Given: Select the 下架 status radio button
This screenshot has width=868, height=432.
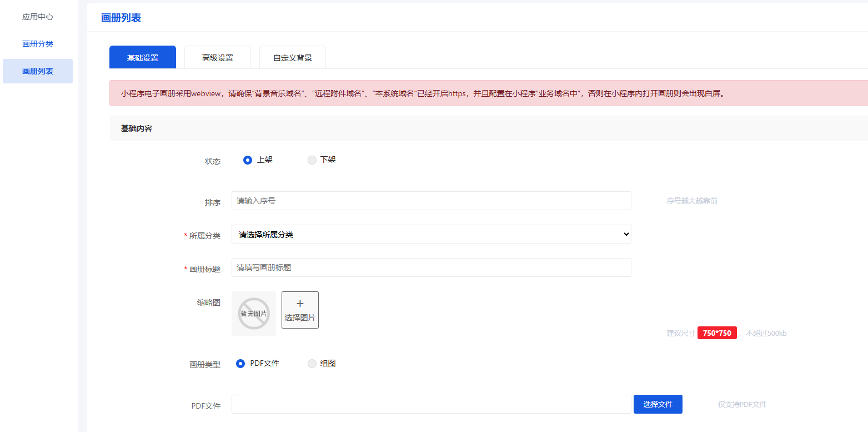Looking at the screenshot, I should [312, 160].
